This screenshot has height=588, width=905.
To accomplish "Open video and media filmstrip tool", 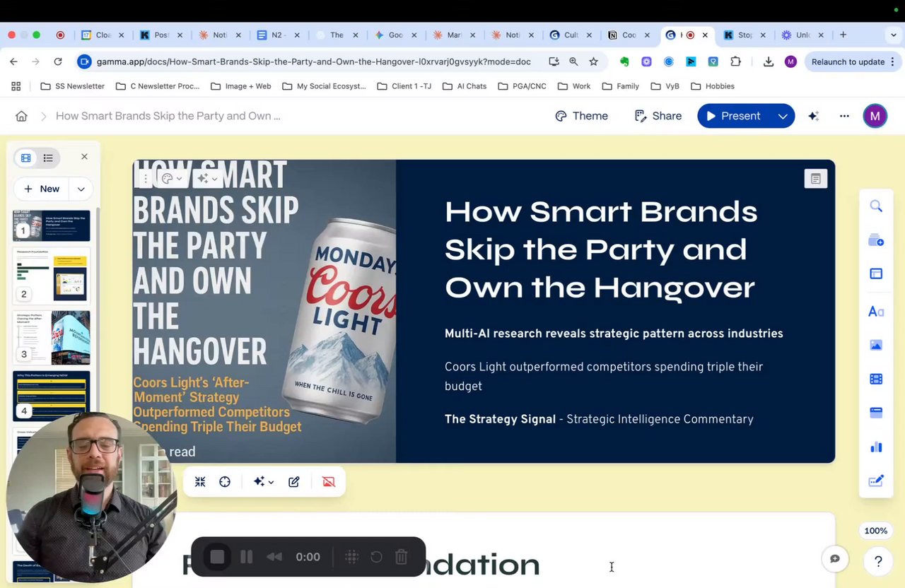I will (876, 379).
